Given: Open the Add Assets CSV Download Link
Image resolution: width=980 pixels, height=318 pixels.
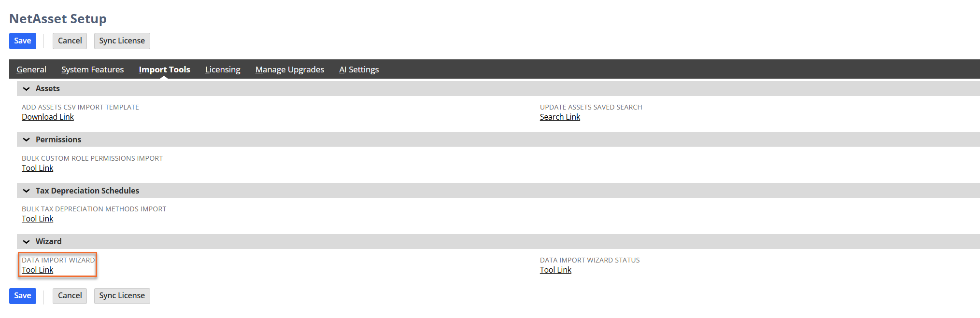Looking at the screenshot, I should (48, 117).
